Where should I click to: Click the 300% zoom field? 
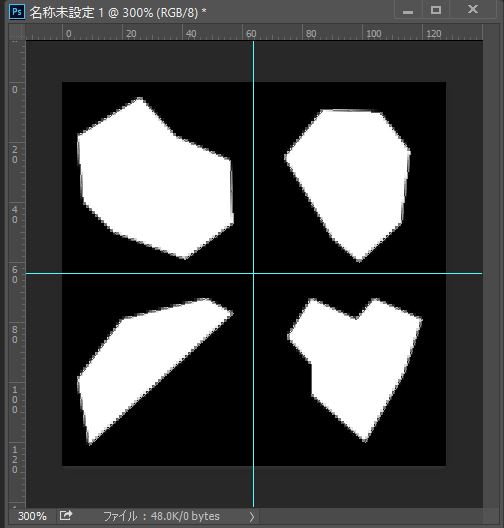click(32, 516)
